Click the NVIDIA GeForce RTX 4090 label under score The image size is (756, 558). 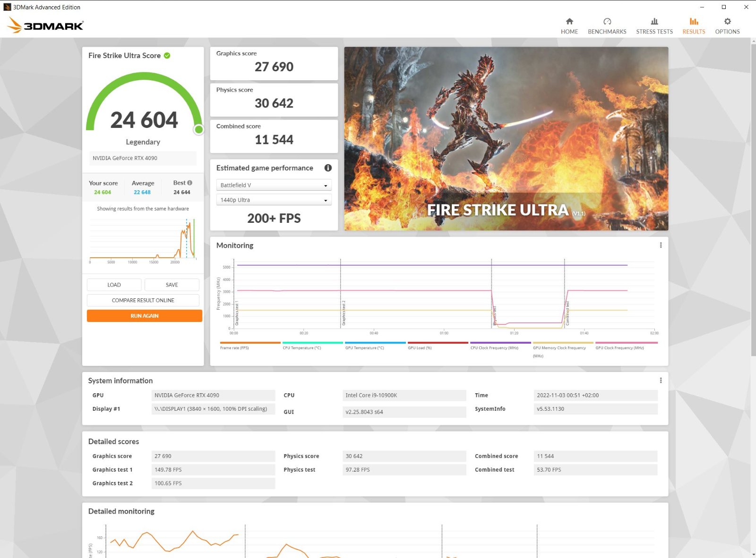coord(143,158)
